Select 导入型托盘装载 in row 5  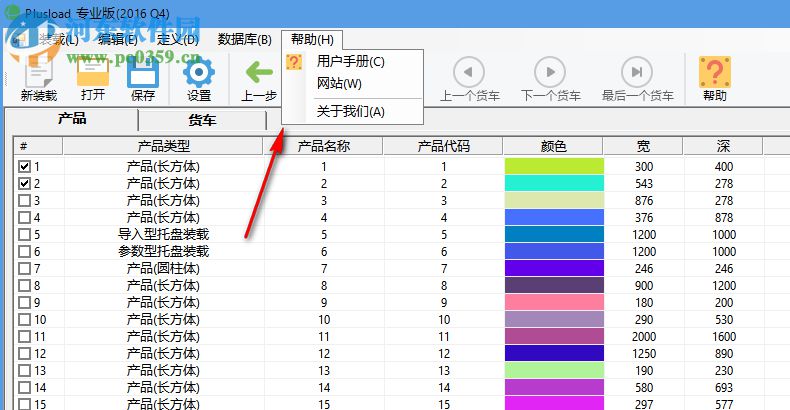pos(163,235)
